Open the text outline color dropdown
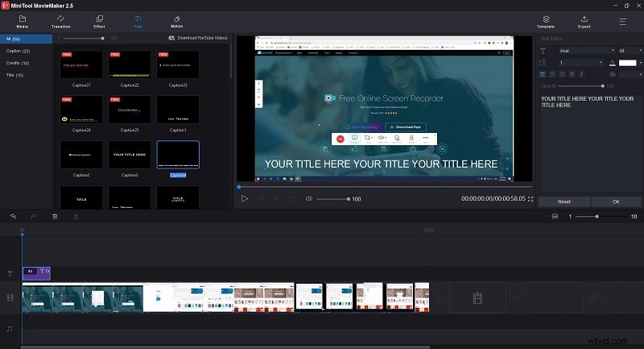644x349 pixels. click(x=640, y=74)
